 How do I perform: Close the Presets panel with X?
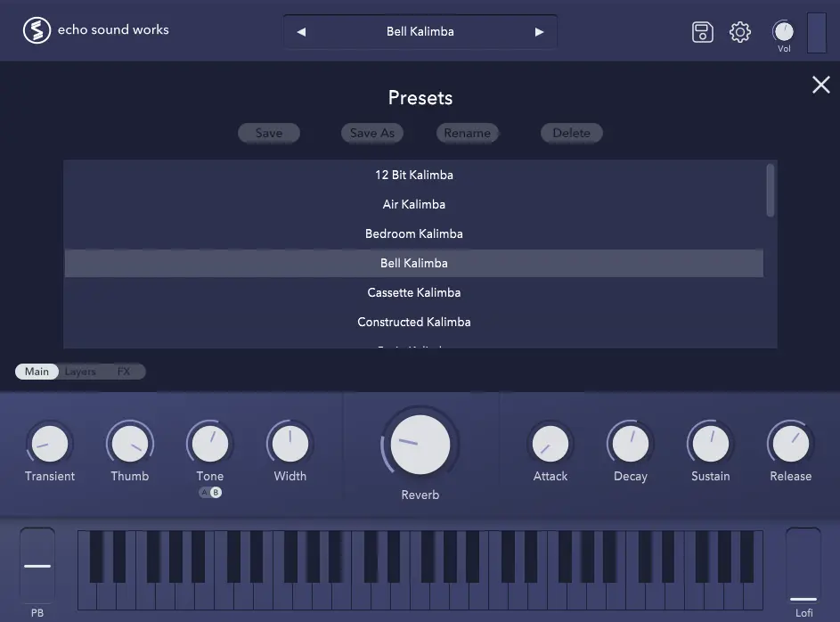(x=820, y=85)
